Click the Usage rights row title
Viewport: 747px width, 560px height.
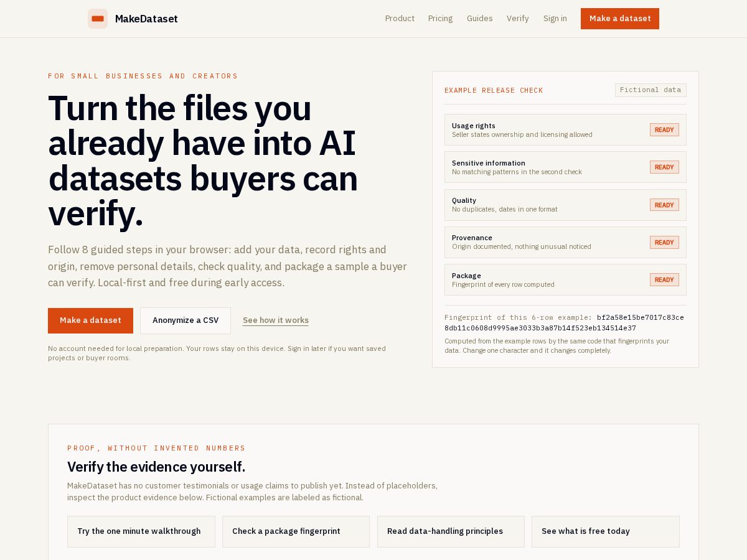tap(474, 126)
